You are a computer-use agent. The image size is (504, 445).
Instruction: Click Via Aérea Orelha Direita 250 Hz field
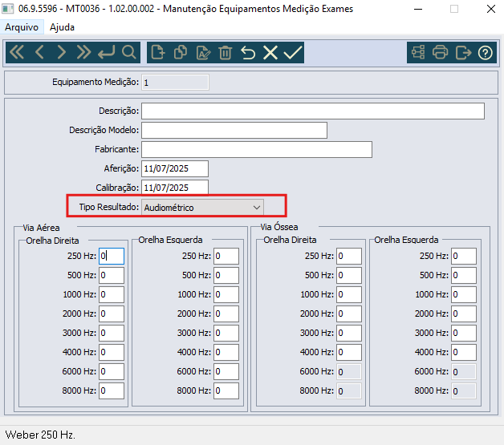point(112,257)
